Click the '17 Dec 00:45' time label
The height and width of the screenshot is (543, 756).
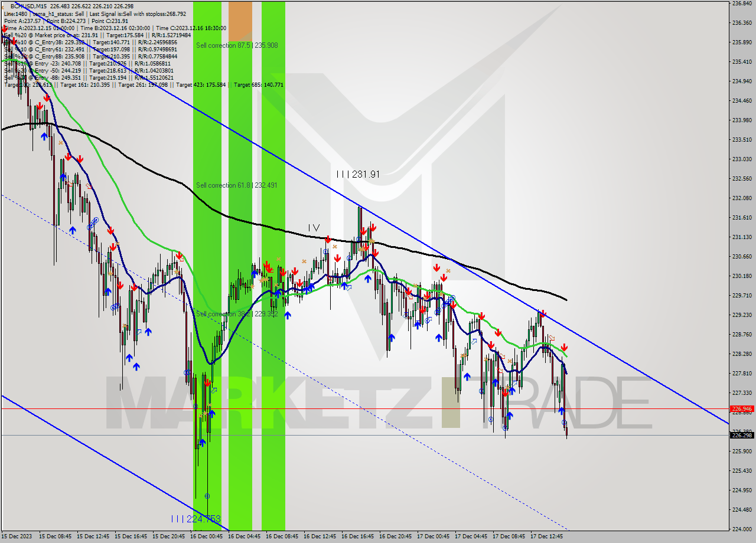tap(434, 537)
